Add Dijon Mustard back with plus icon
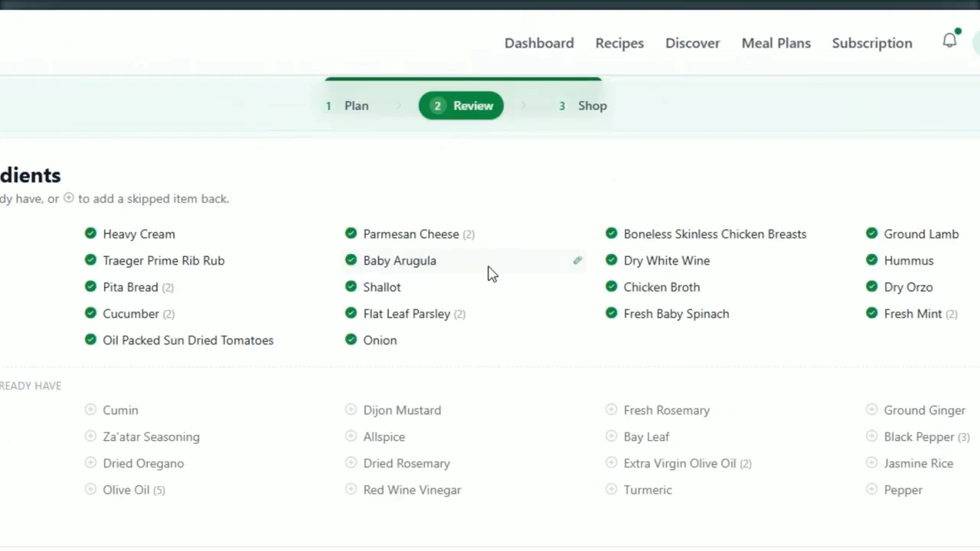This screenshot has height=551, width=980. 351,409
